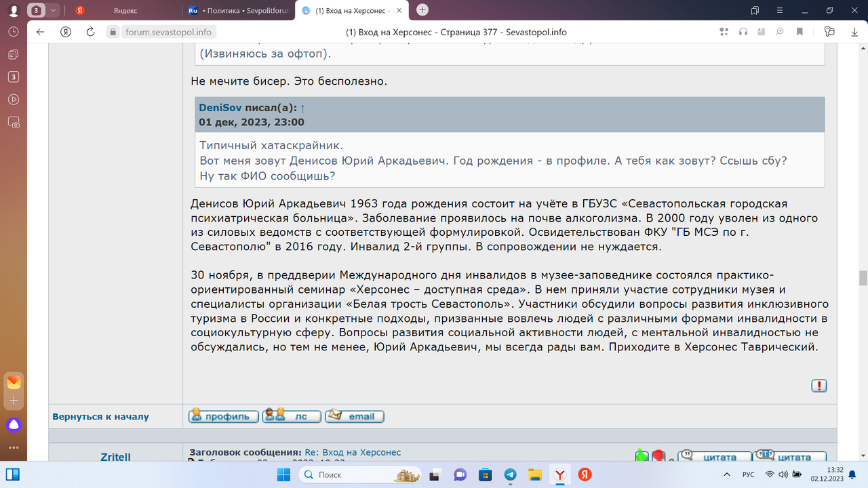Open bookmarks via the flag icon
Screen dimensions: 868x488
800,32
